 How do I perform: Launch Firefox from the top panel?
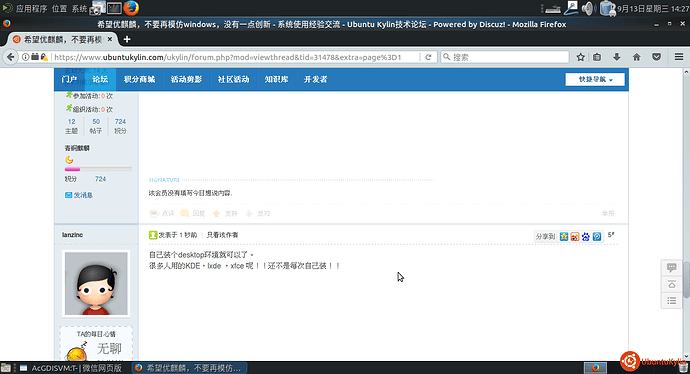[x=131, y=8]
